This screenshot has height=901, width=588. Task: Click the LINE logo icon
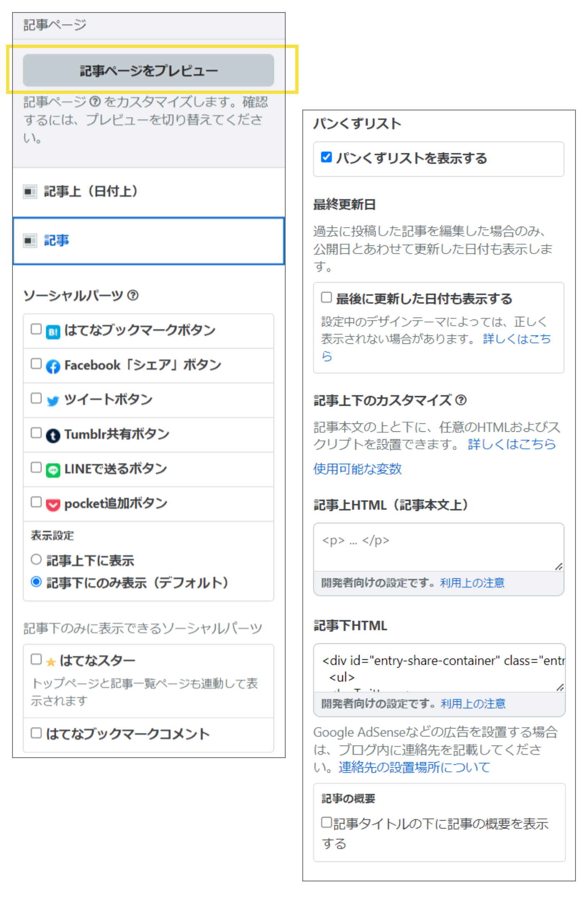point(53,471)
